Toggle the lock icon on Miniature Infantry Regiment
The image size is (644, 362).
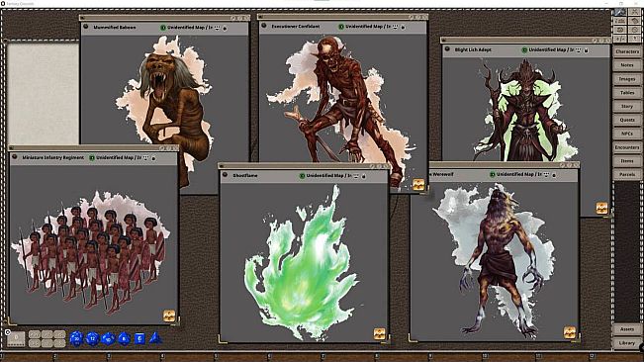point(153,158)
